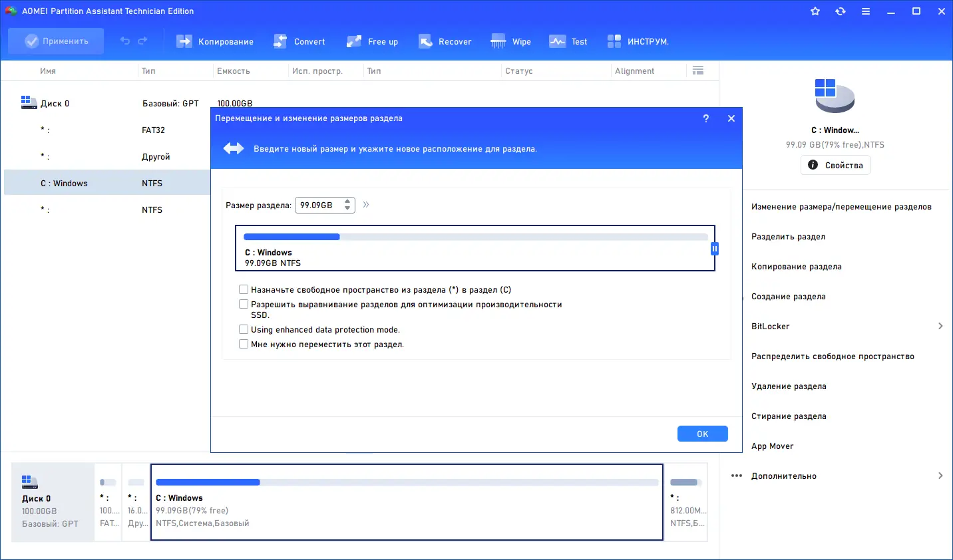Select the Диск 0 block in the disk map

53,502
